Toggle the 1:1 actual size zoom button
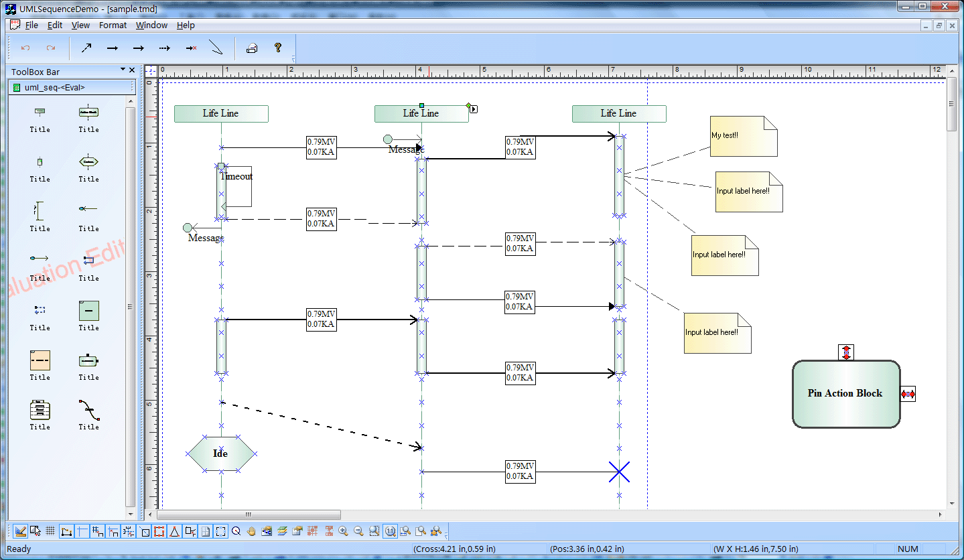This screenshot has height=560, width=964. point(390,531)
